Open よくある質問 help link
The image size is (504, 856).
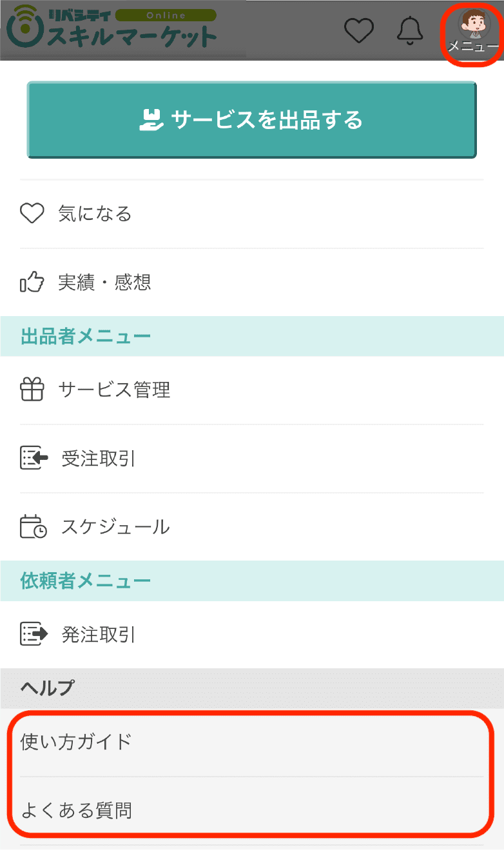coord(76,810)
